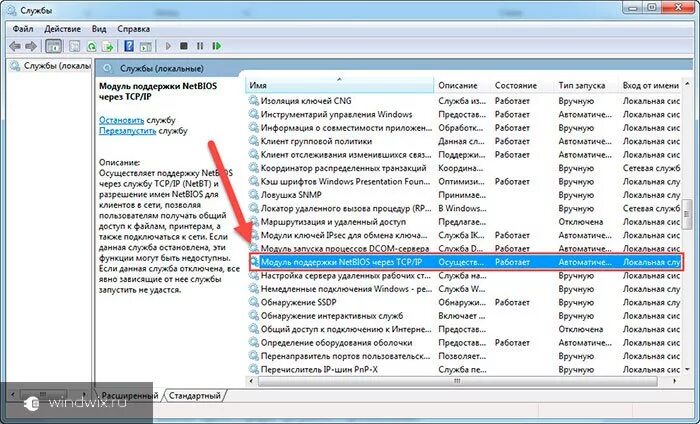Image resolution: width=700 pixels, height=424 pixels.
Task: Click the Перезапустить службу link
Action: coord(127,131)
